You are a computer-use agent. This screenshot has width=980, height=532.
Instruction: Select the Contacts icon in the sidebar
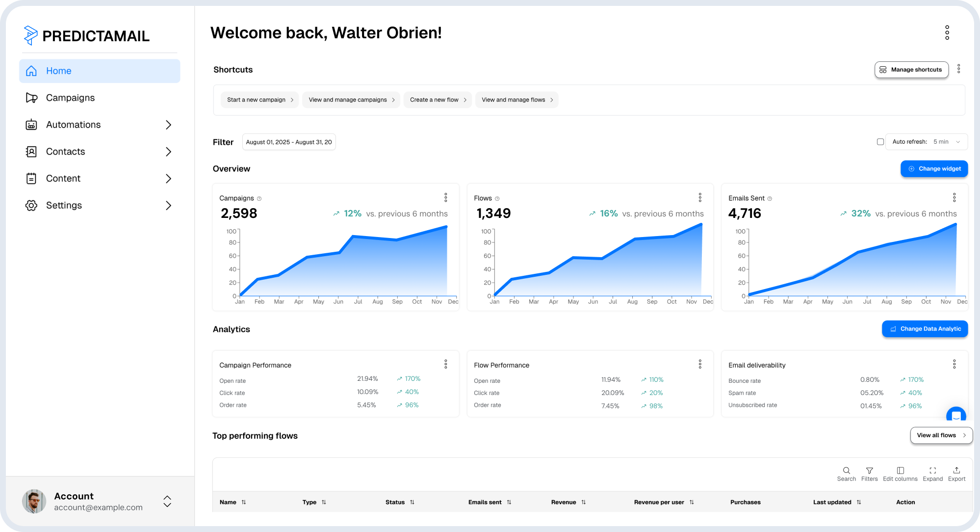(31, 151)
